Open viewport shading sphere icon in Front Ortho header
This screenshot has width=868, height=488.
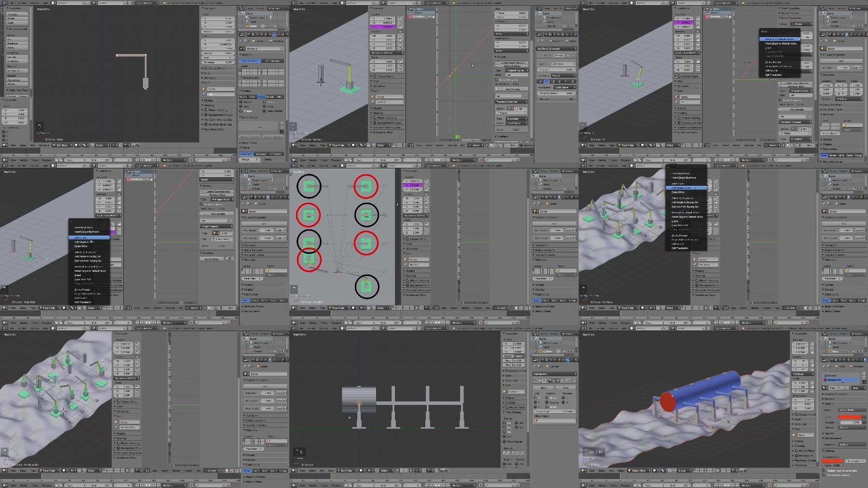(x=77, y=145)
